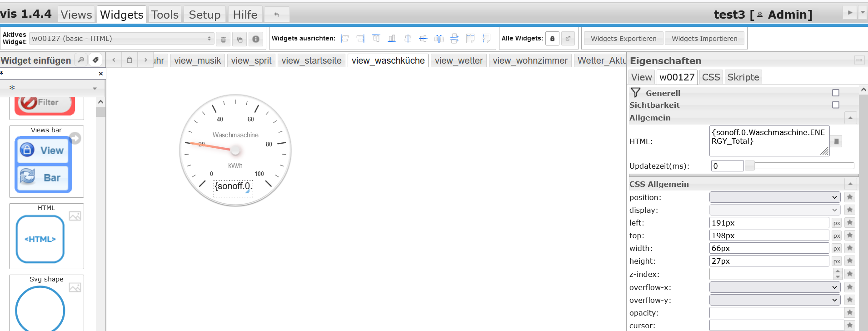This screenshot has height=331, width=868.
Task: Click the star icon for the position property
Action: (x=850, y=197)
